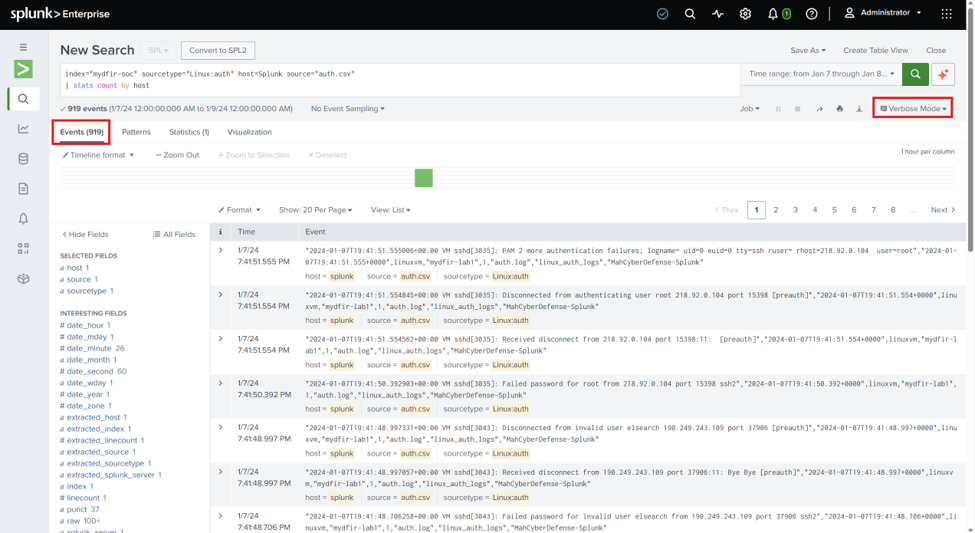Open the help question mark icon
The width and height of the screenshot is (975, 533).
pyautogui.click(x=811, y=14)
